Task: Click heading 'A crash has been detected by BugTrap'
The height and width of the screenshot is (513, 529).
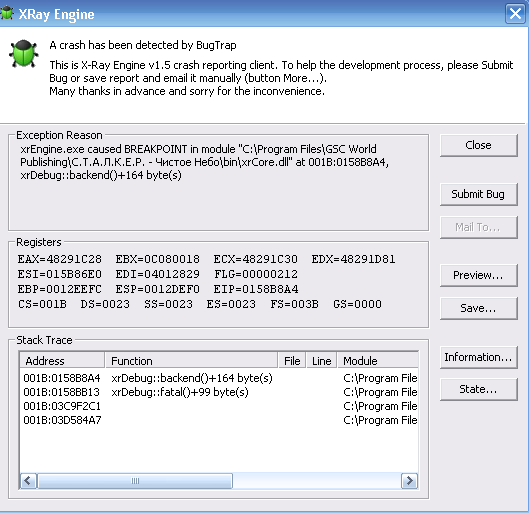Action: 143,45
